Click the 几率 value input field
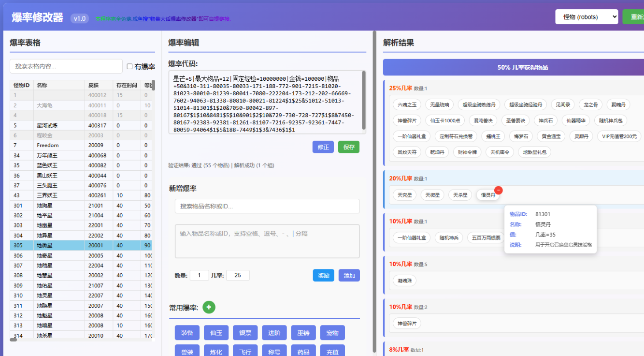The image size is (644, 356). pyautogui.click(x=239, y=275)
